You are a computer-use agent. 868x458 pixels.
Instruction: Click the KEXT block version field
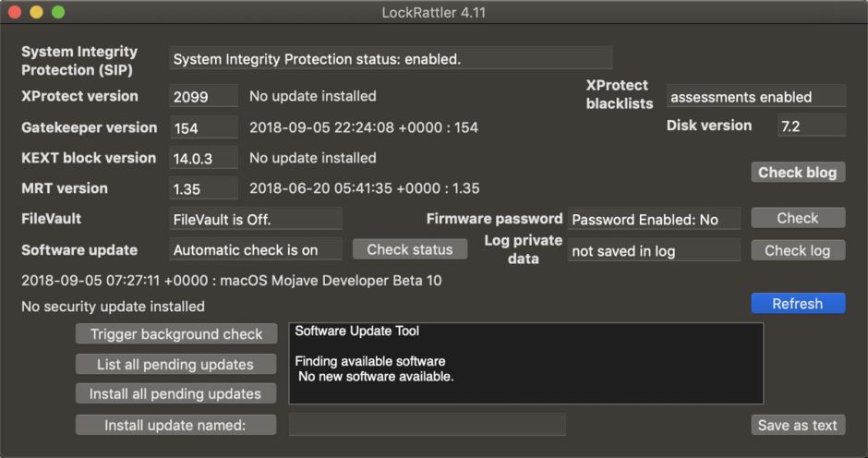pyautogui.click(x=203, y=158)
